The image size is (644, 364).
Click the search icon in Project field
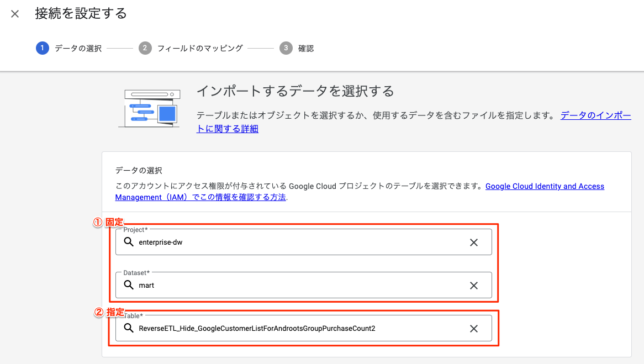(x=128, y=242)
